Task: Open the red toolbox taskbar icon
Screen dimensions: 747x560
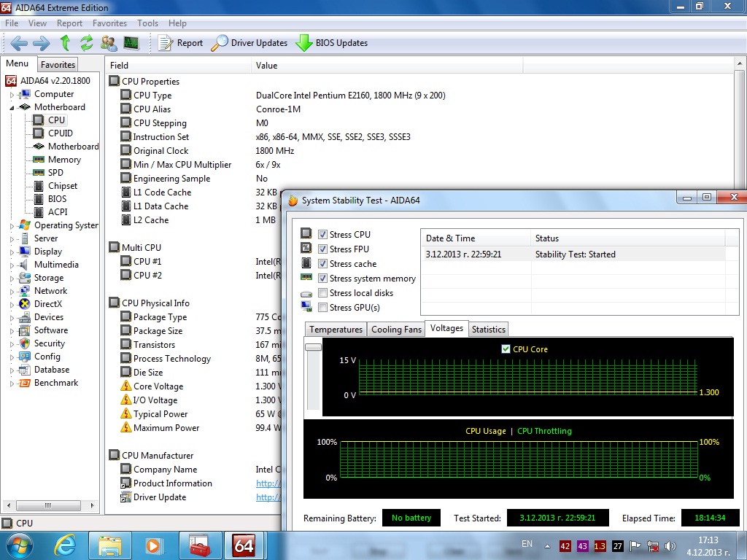Action: (200, 545)
